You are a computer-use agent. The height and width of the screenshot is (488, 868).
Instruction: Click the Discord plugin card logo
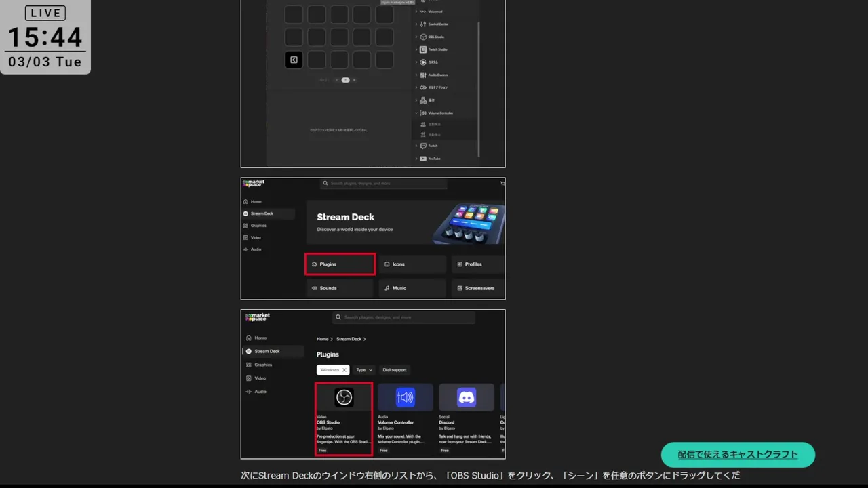[x=467, y=397]
